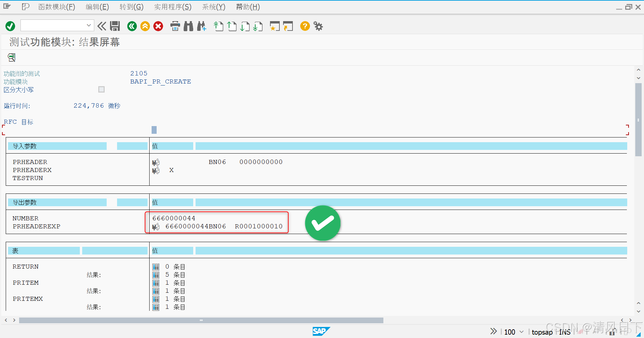644x338 pixels.
Task: Click the Customize Local Layout gear icon
Action: [x=318, y=26]
